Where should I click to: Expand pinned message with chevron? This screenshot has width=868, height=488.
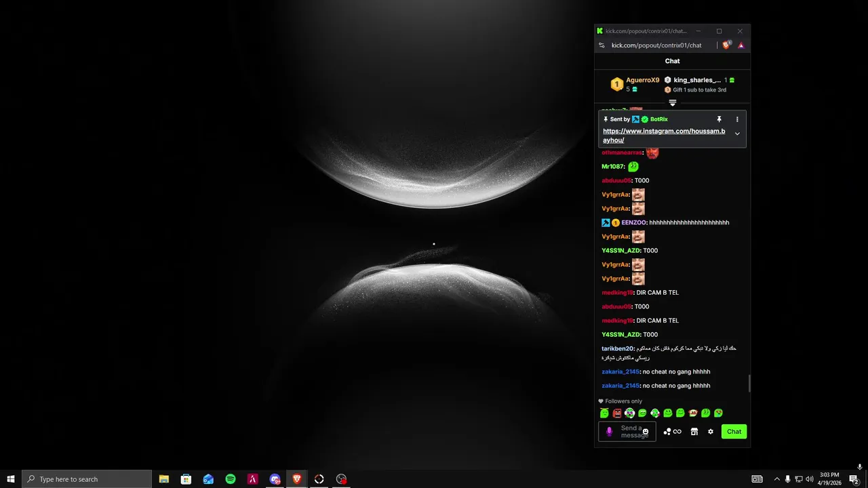(737, 134)
